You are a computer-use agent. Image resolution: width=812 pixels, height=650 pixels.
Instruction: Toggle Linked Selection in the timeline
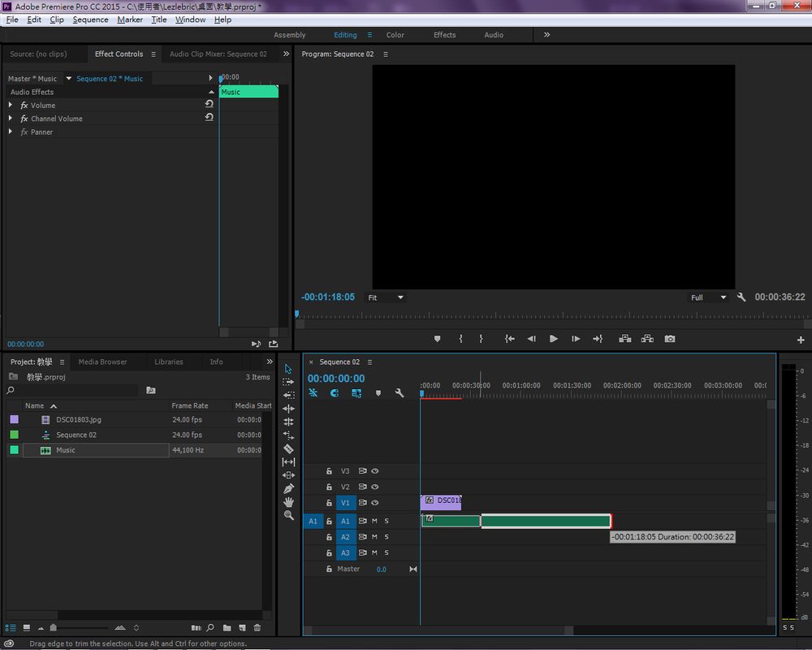tap(356, 393)
